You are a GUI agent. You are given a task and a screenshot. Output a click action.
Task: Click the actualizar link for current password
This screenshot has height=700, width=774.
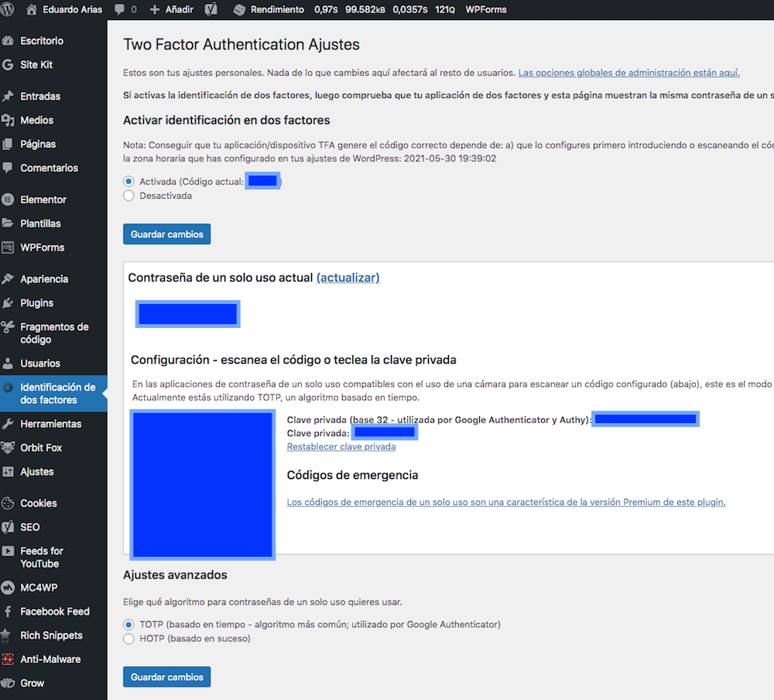[x=348, y=278]
